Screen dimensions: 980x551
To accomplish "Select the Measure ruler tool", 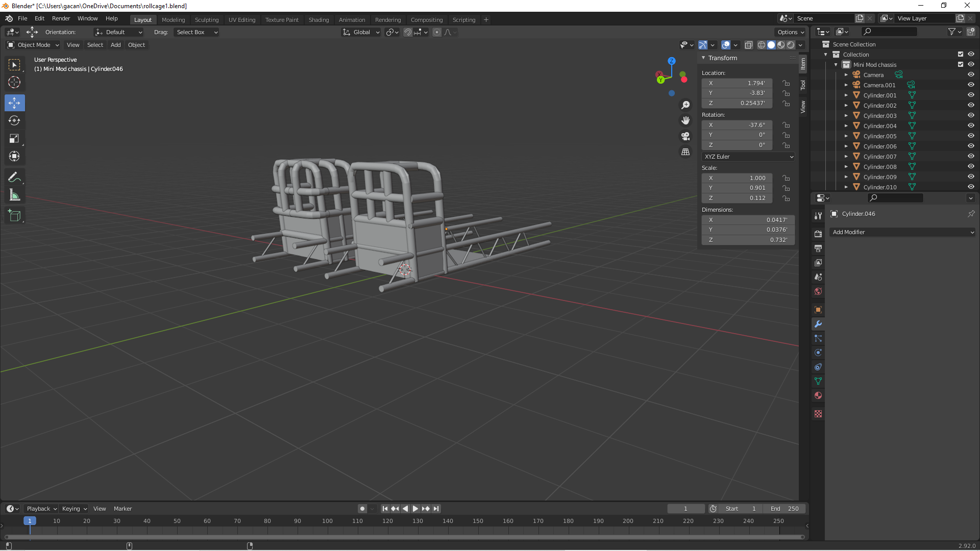I will click(14, 195).
